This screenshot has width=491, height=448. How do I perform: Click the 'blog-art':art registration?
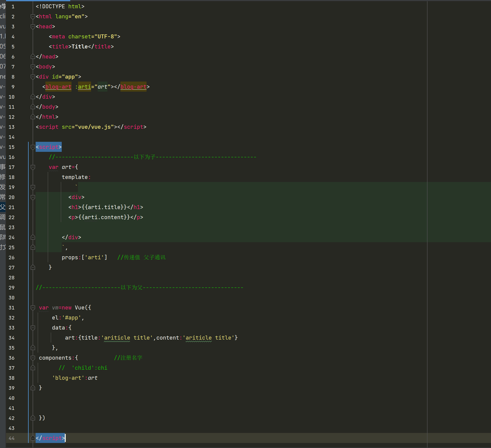click(75, 378)
